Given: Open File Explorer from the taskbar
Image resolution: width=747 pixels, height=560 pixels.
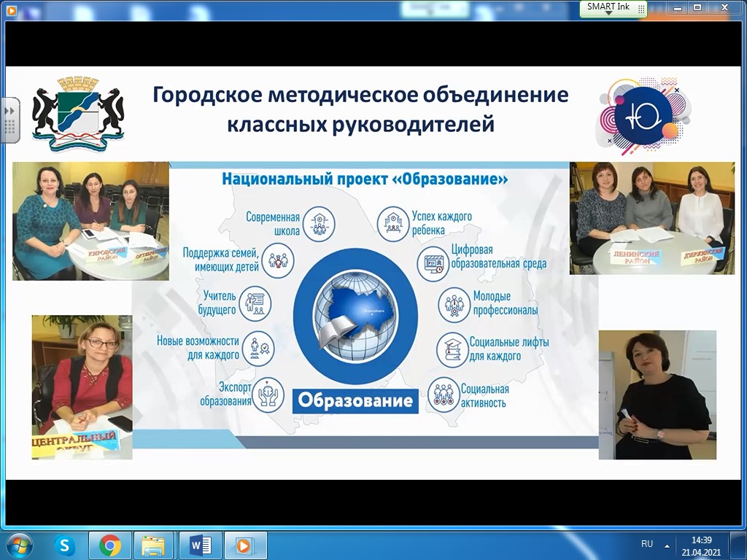Looking at the screenshot, I should (x=154, y=545).
